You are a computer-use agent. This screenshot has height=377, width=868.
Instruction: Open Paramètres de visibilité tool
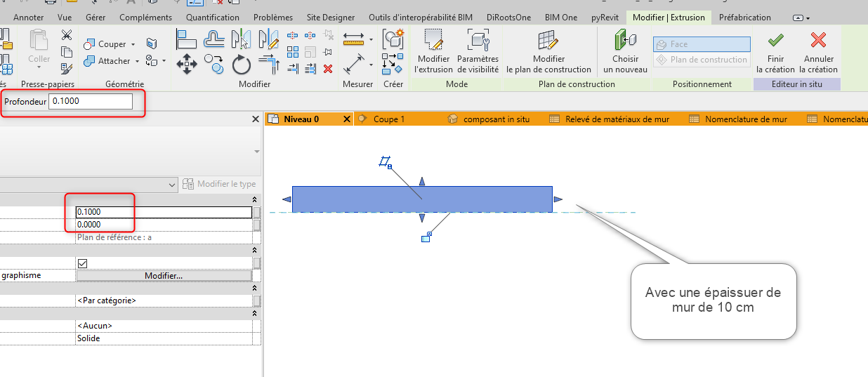pos(478,41)
